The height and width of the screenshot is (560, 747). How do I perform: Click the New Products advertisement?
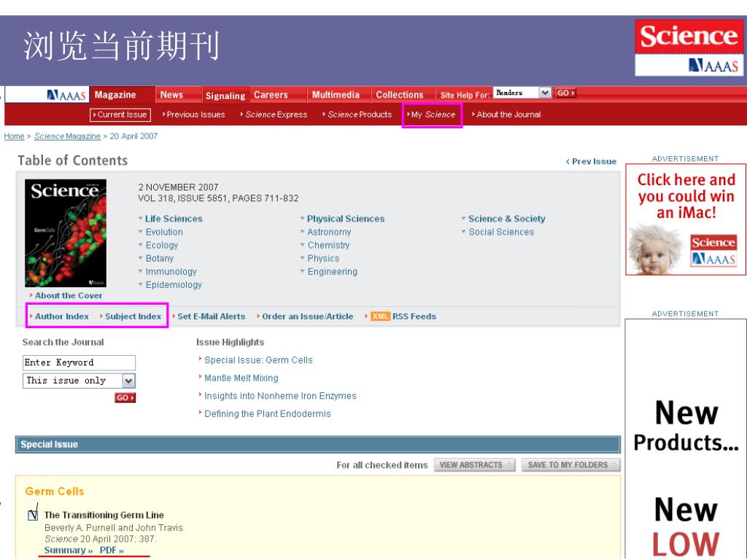(686, 438)
